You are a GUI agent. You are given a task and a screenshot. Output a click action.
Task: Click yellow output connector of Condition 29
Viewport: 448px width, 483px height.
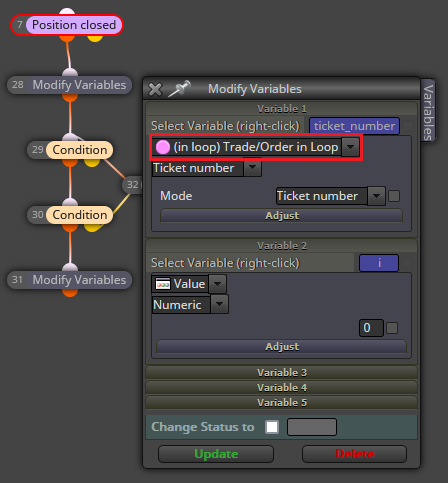(92, 163)
